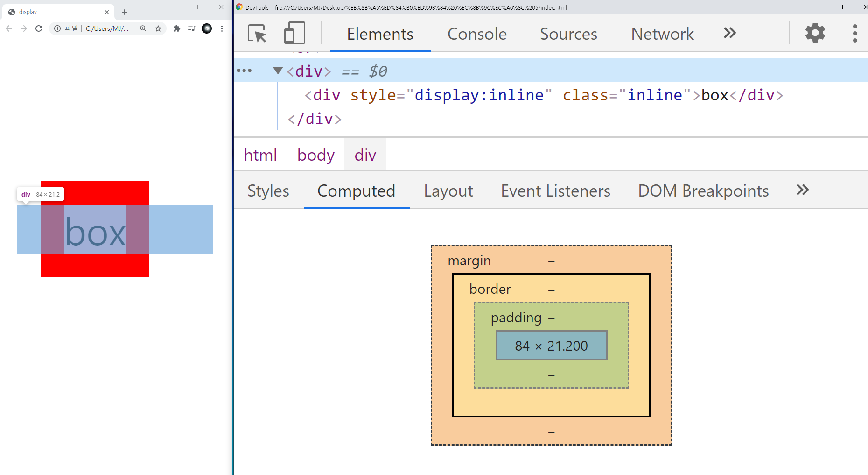The height and width of the screenshot is (475, 868).
Task: Open the Event Listeners tab
Action: (x=555, y=191)
